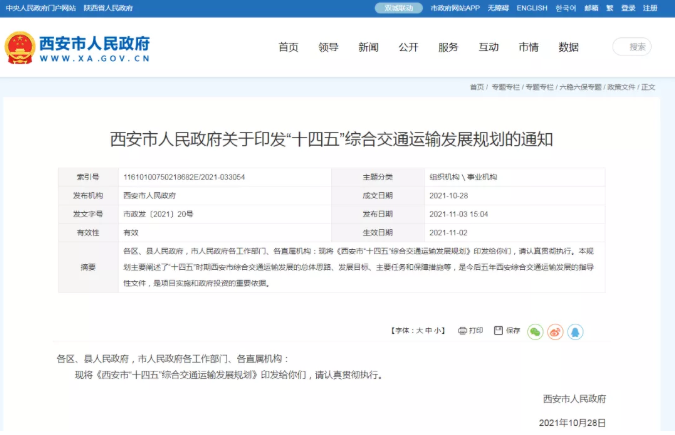Open the 数据 navigation menu

[568, 47]
